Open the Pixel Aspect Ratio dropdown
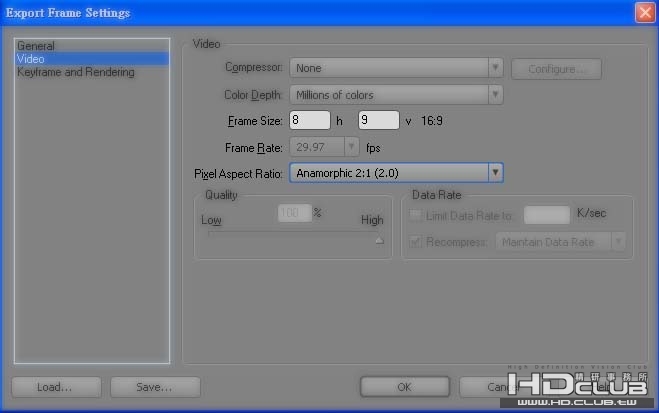 [396, 173]
